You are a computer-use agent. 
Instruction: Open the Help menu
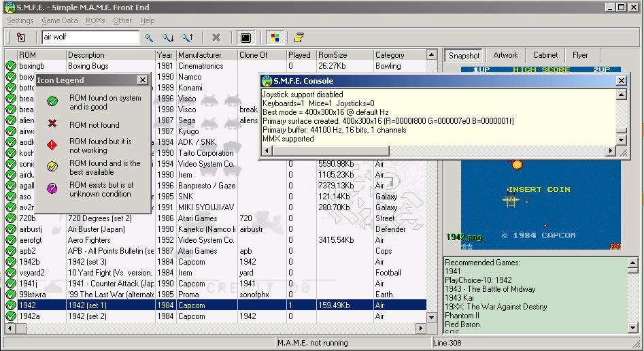pos(147,20)
